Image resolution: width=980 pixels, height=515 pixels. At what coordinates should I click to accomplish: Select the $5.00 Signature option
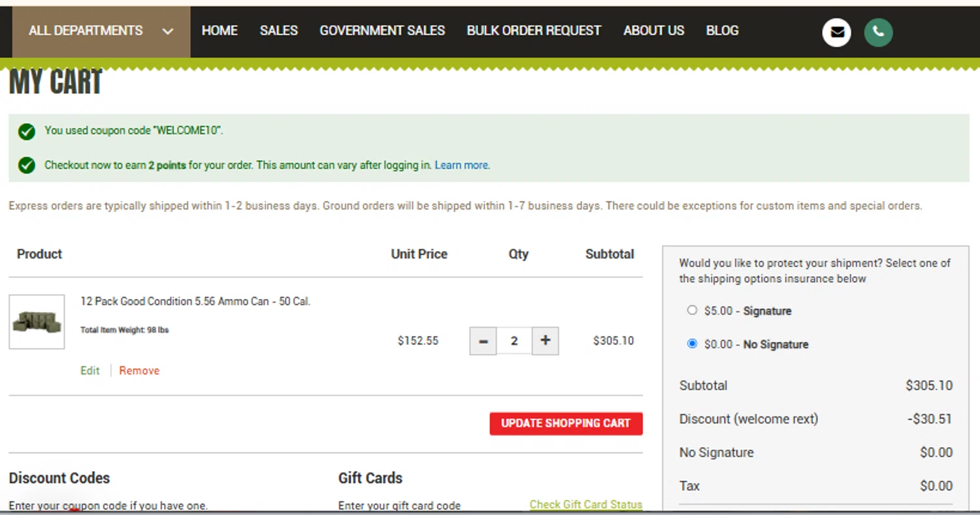coord(693,311)
